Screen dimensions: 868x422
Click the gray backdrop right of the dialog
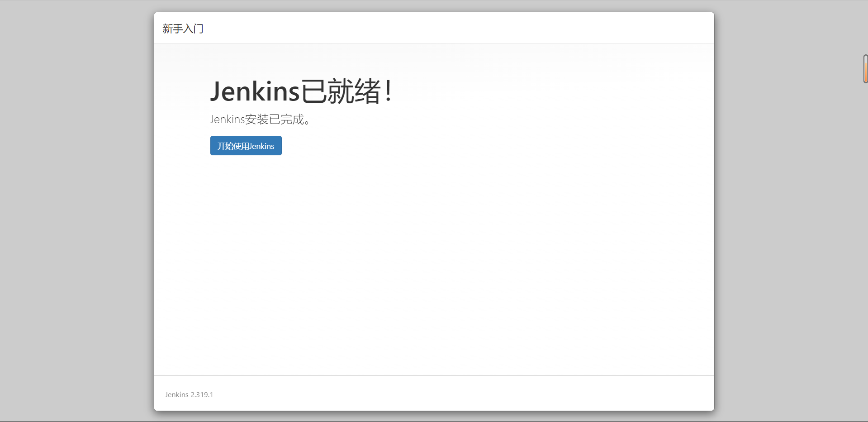pyautogui.click(x=787, y=226)
